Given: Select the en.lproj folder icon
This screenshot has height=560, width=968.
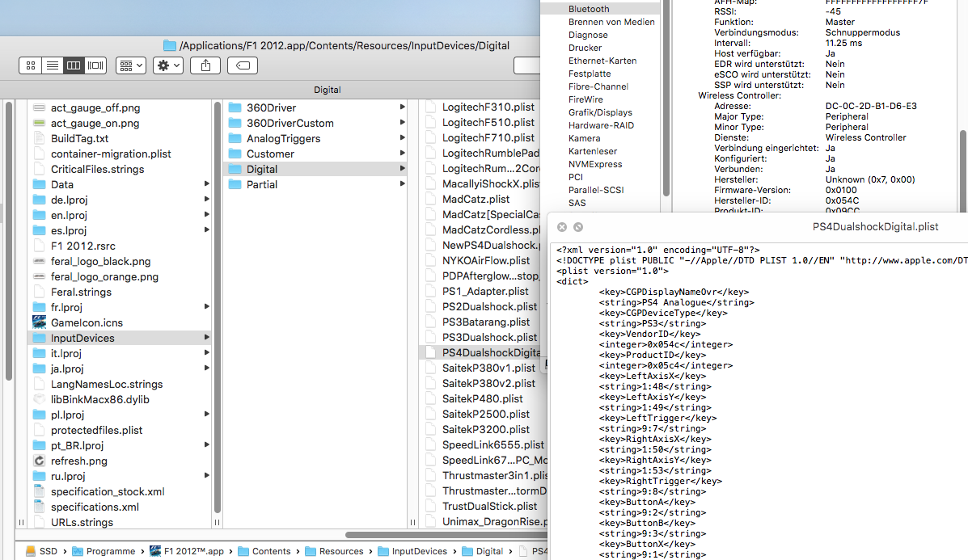Looking at the screenshot, I should [x=40, y=215].
